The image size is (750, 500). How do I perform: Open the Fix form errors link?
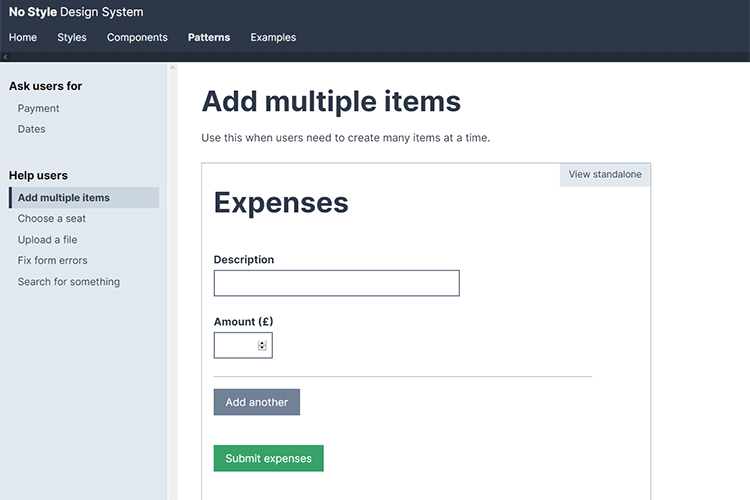tap(53, 261)
